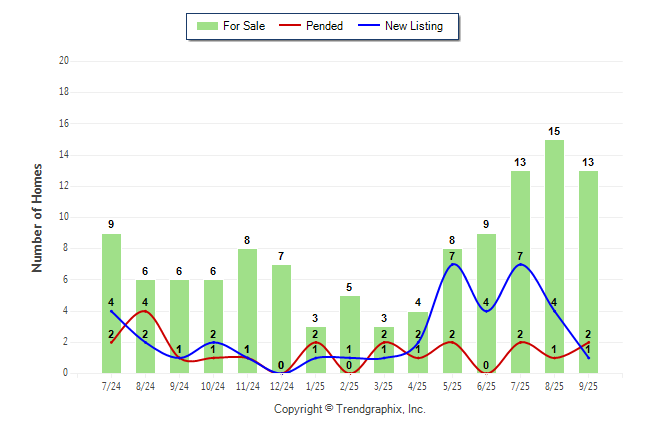The image size is (646, 434).
Task: Click the 2/25 bar labeled 5
Action: tap(349, 334)
